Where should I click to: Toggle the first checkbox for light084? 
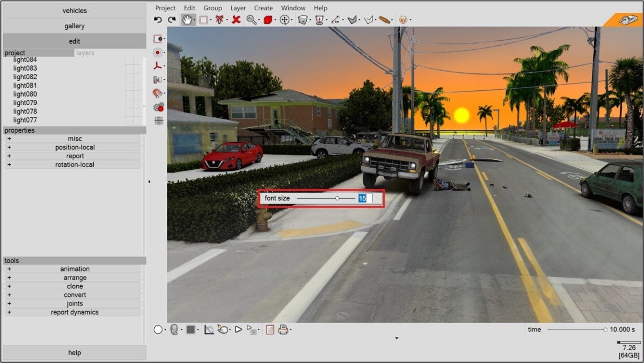[x=129, y=60]
